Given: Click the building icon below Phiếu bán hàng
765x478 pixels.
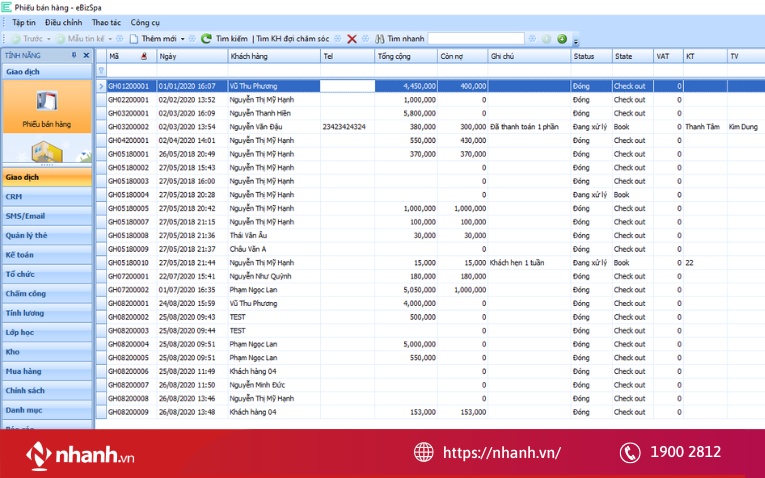Looking at the screenshot, I should coord(46,152).
